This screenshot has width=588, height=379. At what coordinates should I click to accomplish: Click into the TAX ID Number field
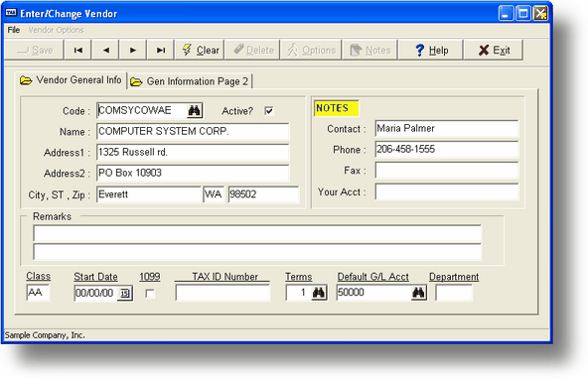point(222,293)
